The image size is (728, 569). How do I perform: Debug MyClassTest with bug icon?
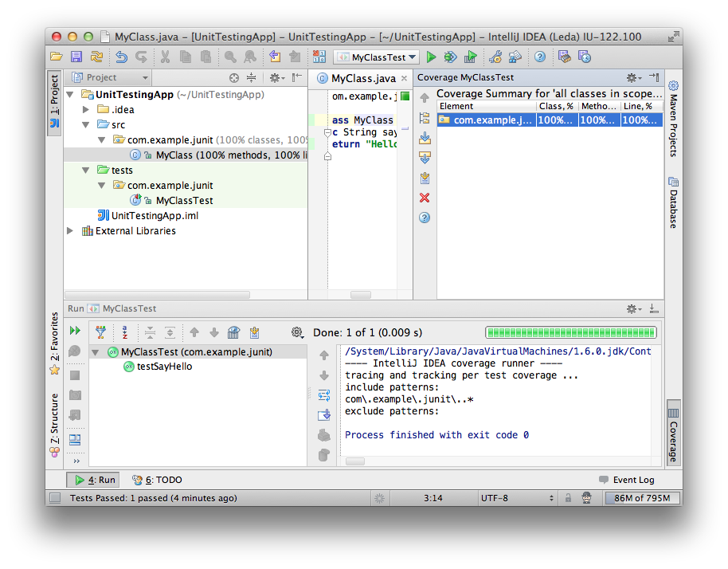click(x=450, y=57)
